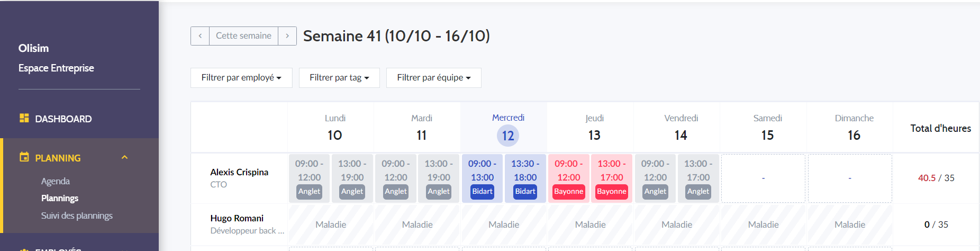This screenshot has height=251, width=980.
Task: Click Hugo Romani's Maladie cell on Mardi
Action: 417,225
